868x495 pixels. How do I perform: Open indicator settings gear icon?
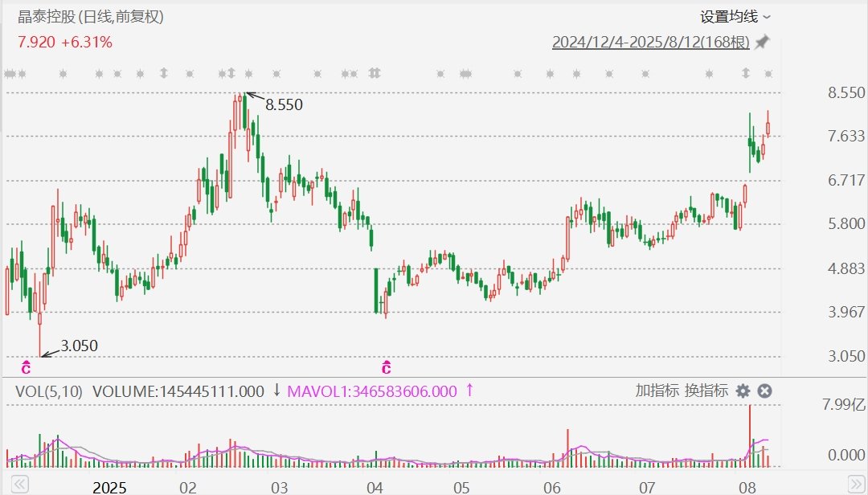pyautogui.click(x=743, y=391)
